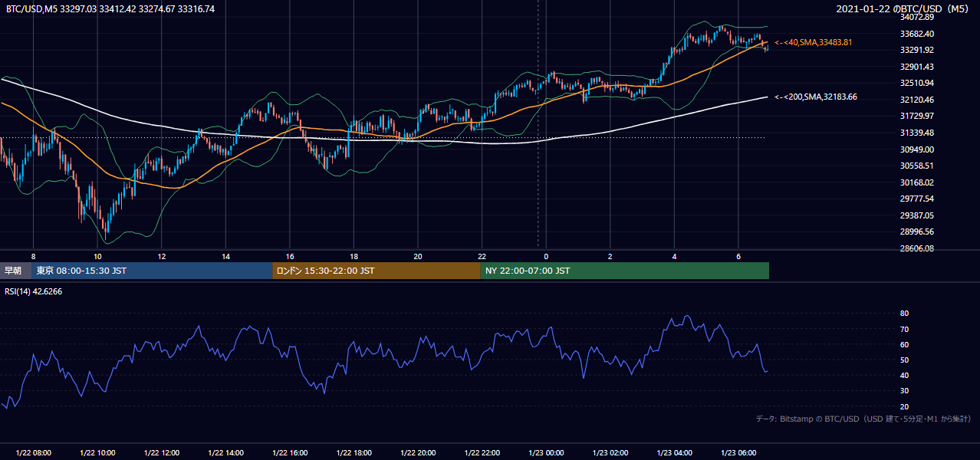Click hour label 4 under price chart

(674, 256)
